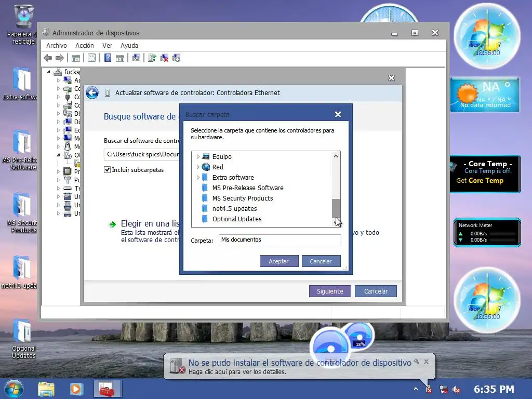Select MS Security Products desktop folder icon

22,213
